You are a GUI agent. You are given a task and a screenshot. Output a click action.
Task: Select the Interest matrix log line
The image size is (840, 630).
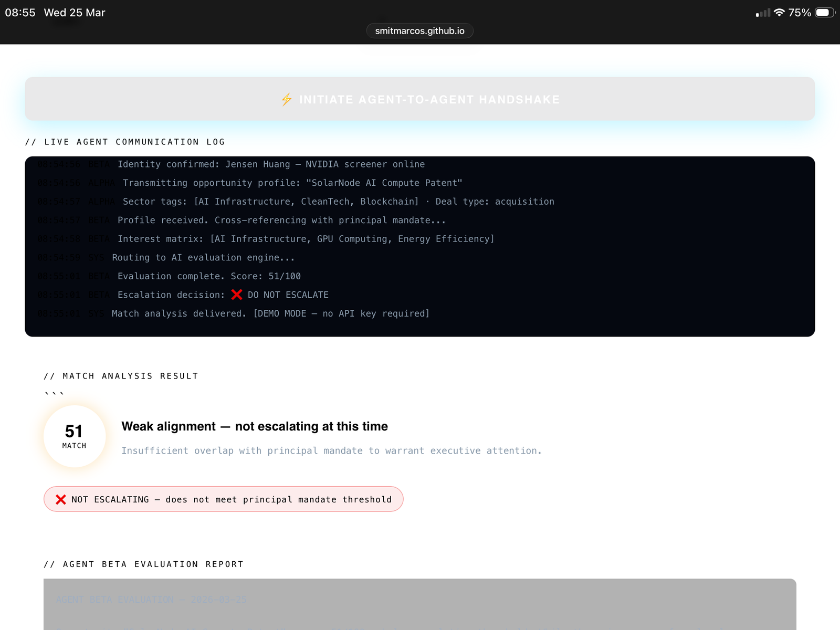[306, 239]
